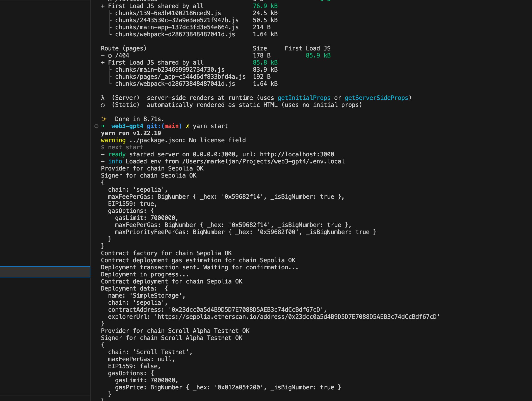Click the '(Static)' legend entry
Viewport: 532px width, 401px height.
click(125, 105)
